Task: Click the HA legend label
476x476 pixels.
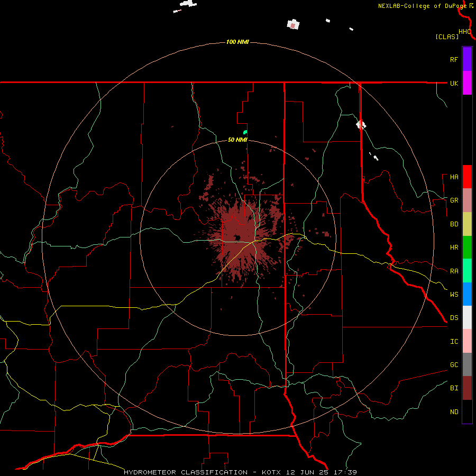Action: pyautogui.click(x=454, y=177)
